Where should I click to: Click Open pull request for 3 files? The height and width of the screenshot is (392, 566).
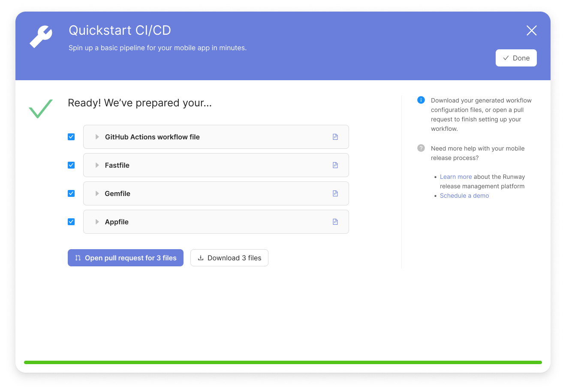click(x=125, y=258)
